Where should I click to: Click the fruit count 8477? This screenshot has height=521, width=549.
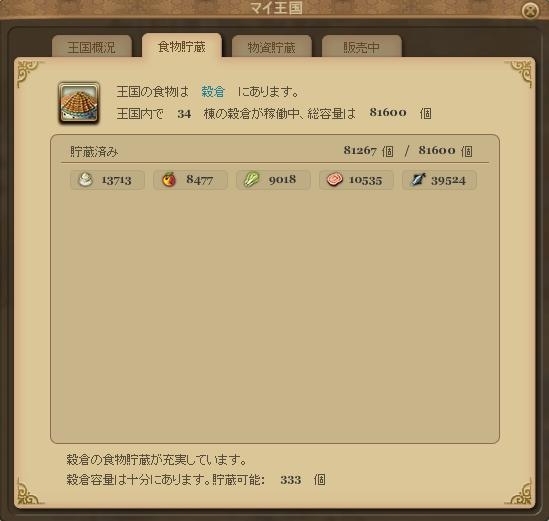click(x=199, y=180)
